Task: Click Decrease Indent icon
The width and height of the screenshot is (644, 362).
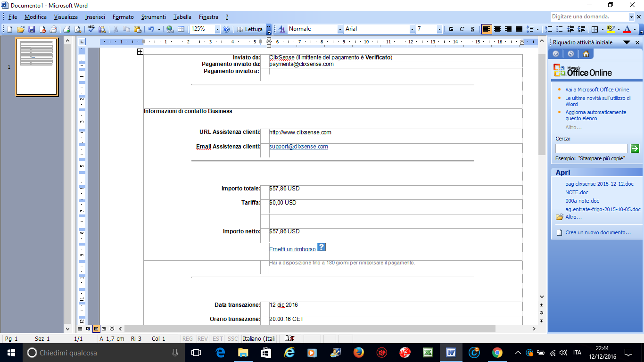Action: point(571,29)
